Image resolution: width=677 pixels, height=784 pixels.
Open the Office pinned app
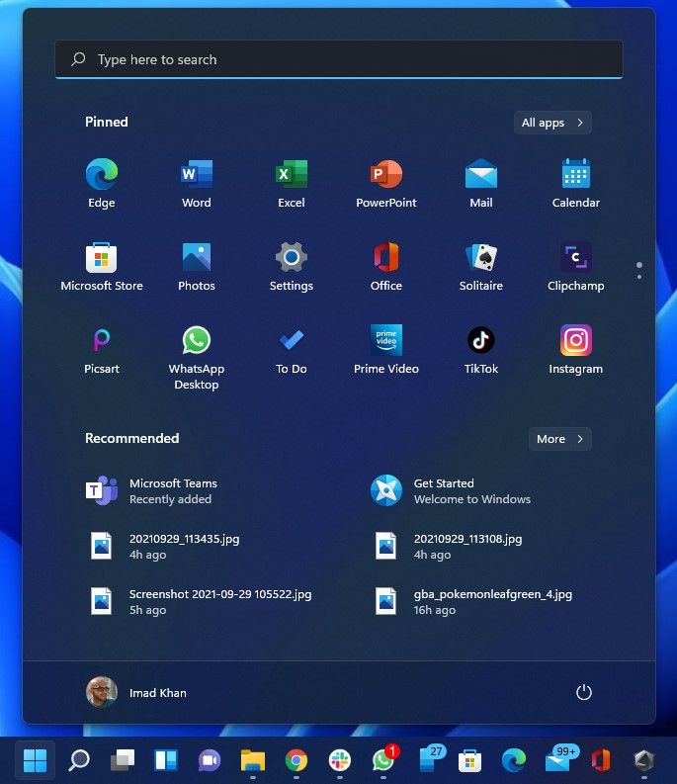(x=386, y=267)
